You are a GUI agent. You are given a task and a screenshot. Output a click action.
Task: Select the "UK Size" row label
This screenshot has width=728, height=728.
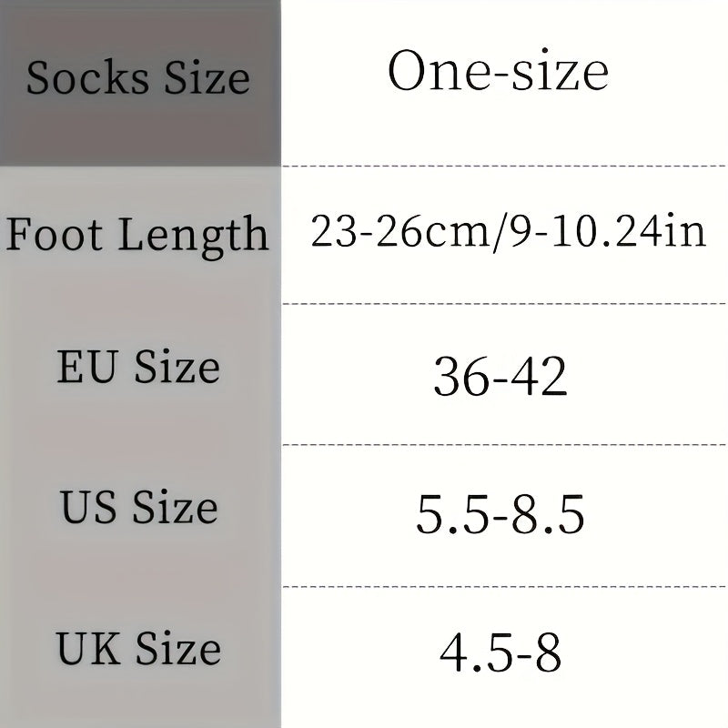click(x=139, y=648)
